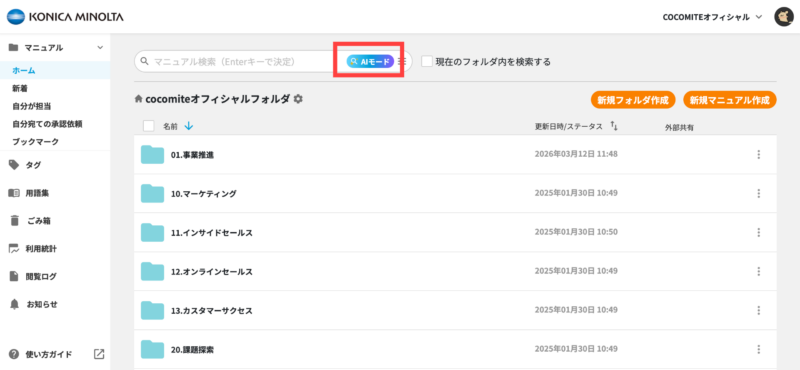The image size is (800, 370).
Task: Click the folder icon of 01.事業推進
Action: pyautogui.click(x=152, y=154)
